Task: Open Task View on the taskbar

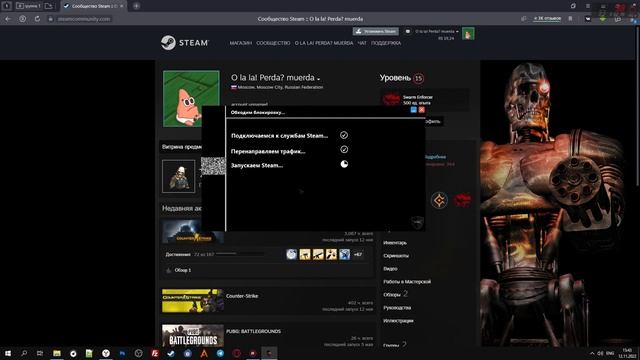Action: click(x=40, y=353)
